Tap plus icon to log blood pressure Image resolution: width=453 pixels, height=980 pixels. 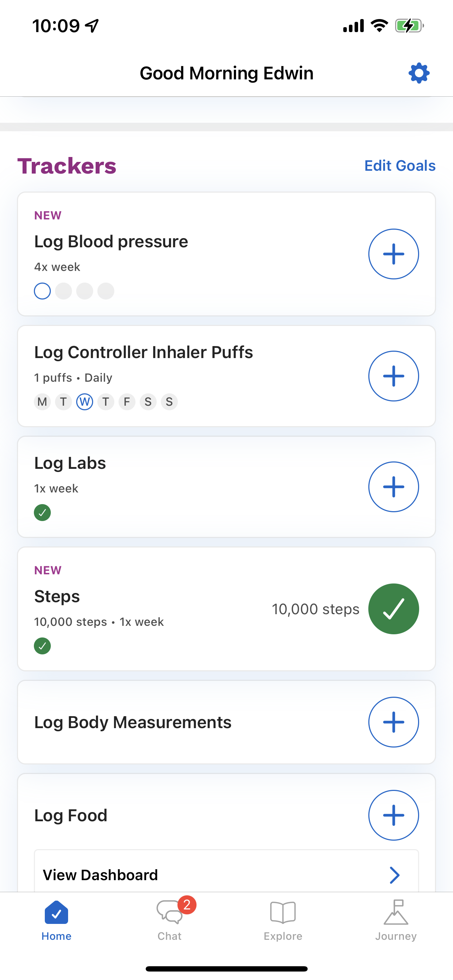tap(393, 254)
